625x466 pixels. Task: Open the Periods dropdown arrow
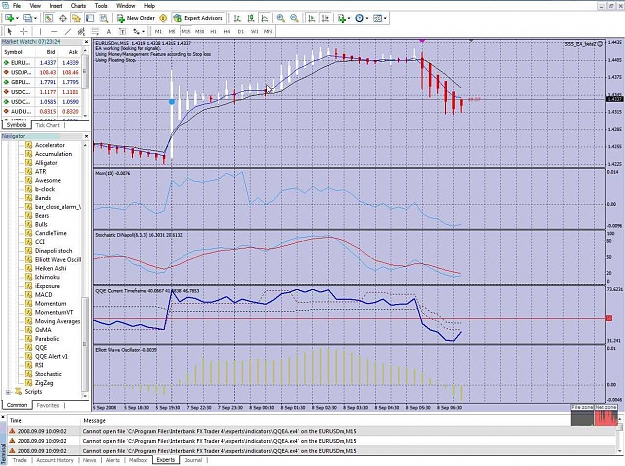tap(367, 18)
